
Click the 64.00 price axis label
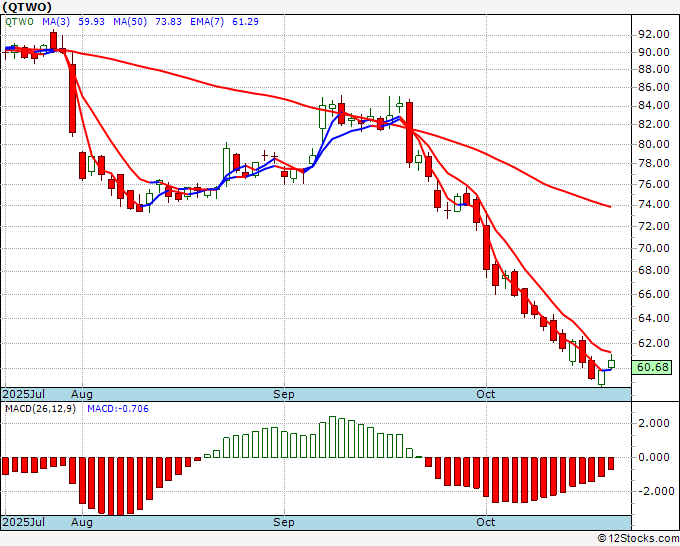click(654, 318)
